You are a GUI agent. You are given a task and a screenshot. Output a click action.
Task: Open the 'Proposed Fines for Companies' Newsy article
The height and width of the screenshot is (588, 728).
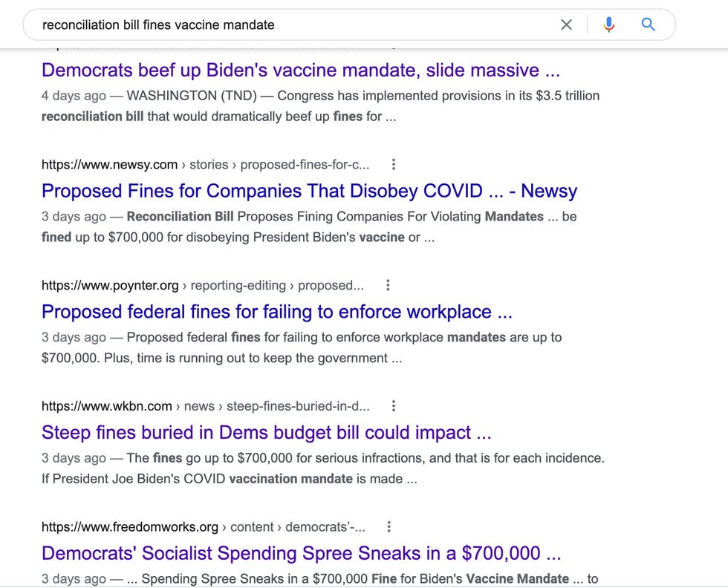pos(309,191)
